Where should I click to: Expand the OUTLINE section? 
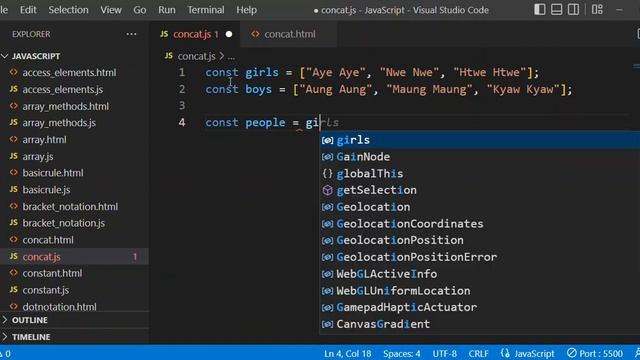click(x=29, y=320)
